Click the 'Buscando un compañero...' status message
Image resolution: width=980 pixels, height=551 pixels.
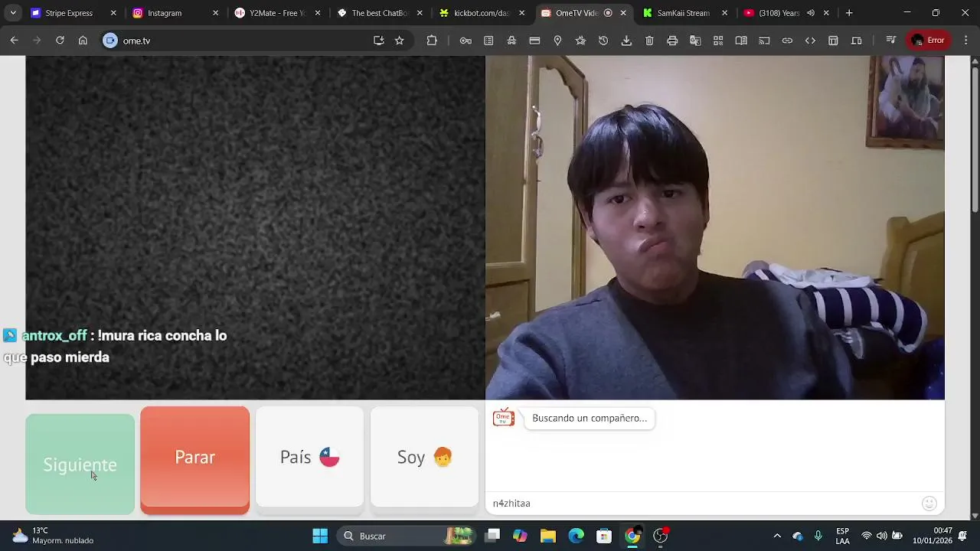click(590, 418)
